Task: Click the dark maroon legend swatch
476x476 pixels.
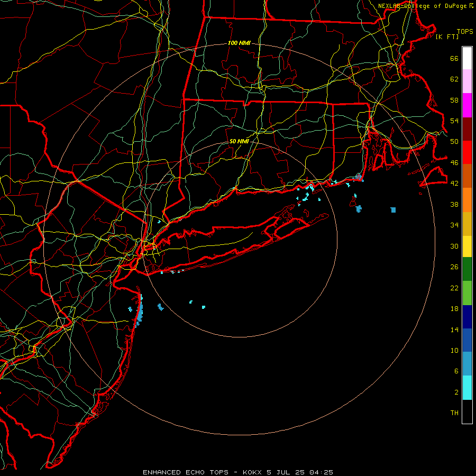Action: point(467,129)
